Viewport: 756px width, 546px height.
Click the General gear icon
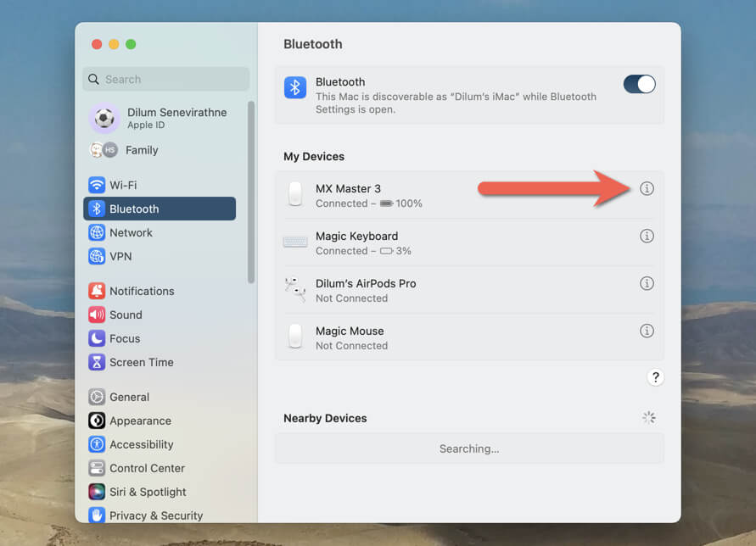coord(97,397)
